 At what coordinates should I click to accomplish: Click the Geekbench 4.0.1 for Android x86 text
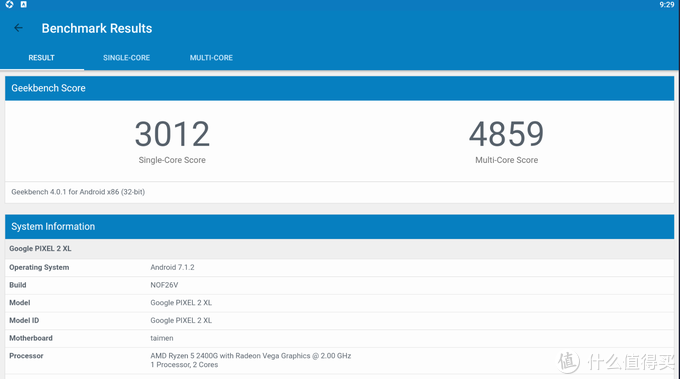78,192
